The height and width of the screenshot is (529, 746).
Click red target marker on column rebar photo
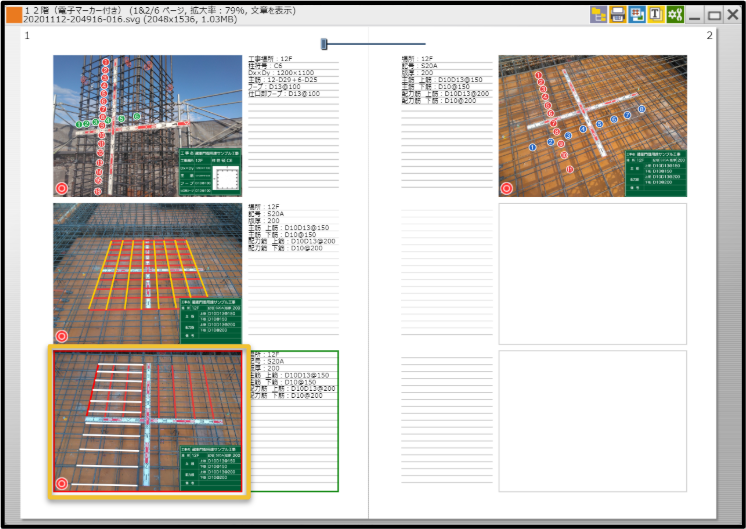click(62, 187)
